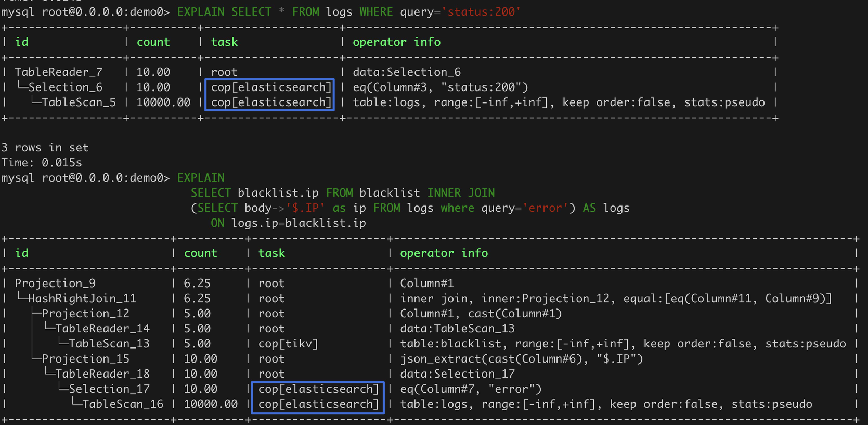Viewport: 868px width, 425px height.
Task: Click the TableScan_5 plan node
Action: [79, 102]
